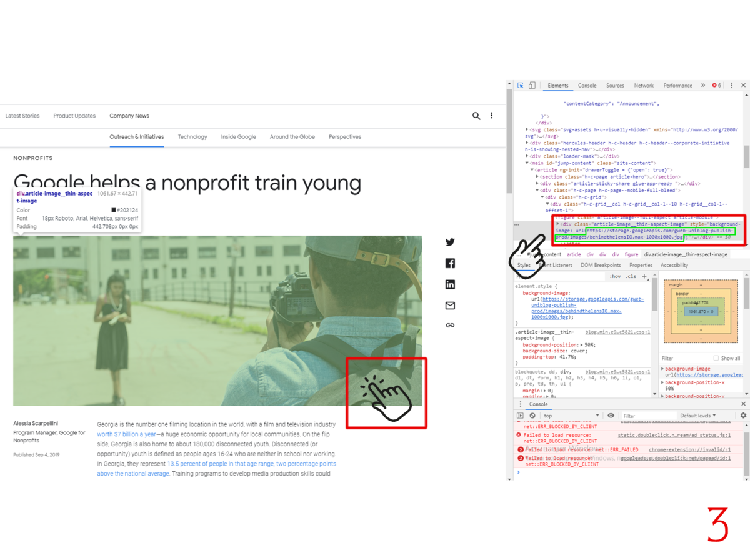Collapse the article ng-init node
The image size is (750, 560).
(532, 170)
